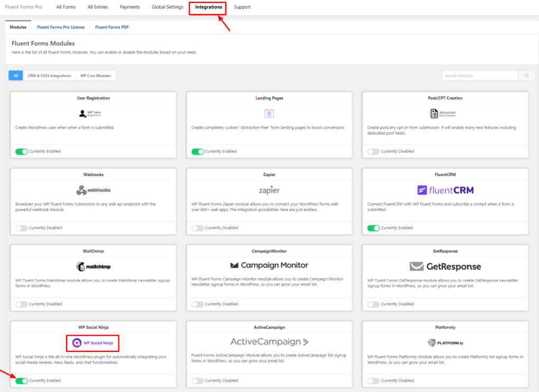The width and height of the screenshot is (539, 392).
Task: Switch to Fluent Forms PDF tab
Action: [x=112, y=27]
